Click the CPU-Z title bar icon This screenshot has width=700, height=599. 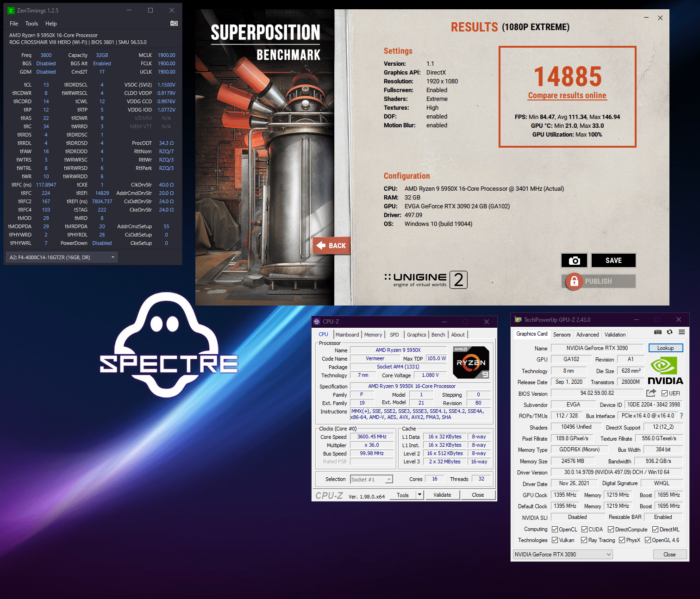pyautogui.click(x=317, y=322)
